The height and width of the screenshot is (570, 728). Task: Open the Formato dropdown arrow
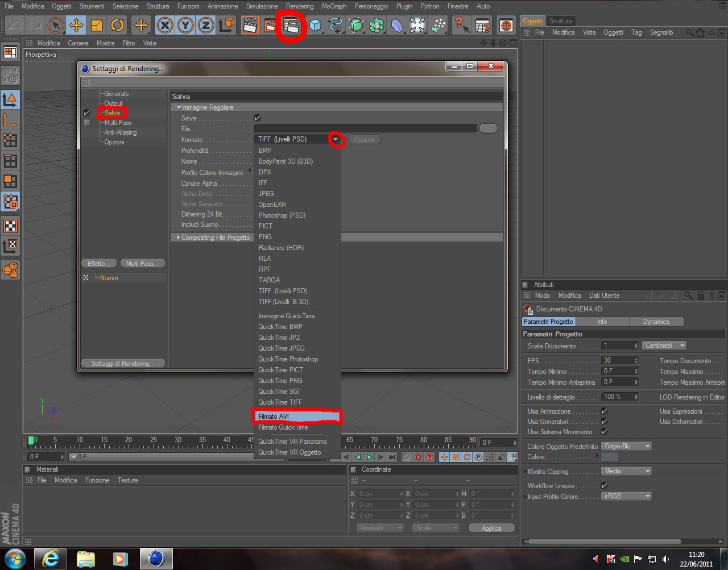coord(336,139)
